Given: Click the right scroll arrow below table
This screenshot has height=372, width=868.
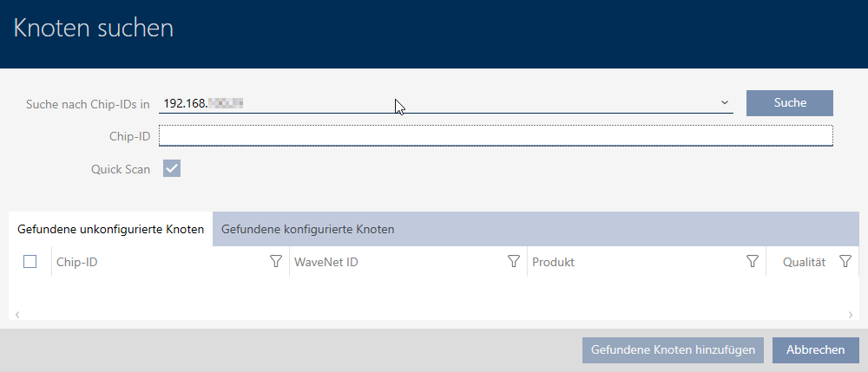Looking at the screenshot, I should (852, 314).
